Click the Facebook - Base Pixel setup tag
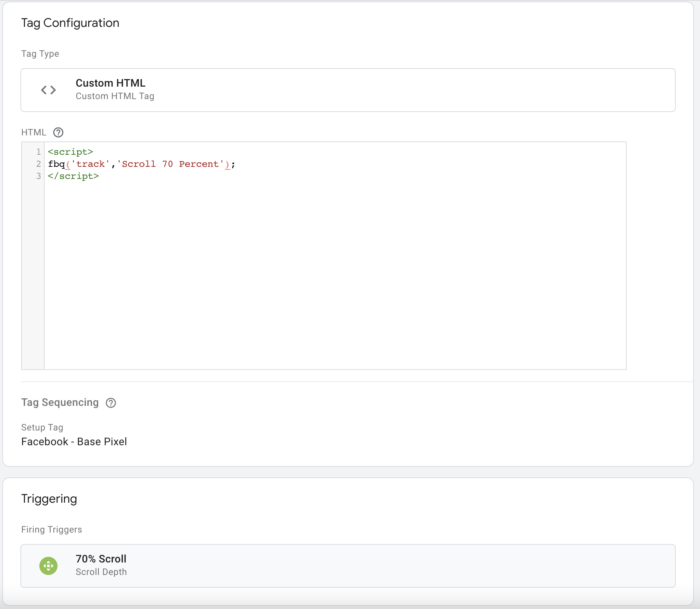700x609 pixels. tap(74, 442)
